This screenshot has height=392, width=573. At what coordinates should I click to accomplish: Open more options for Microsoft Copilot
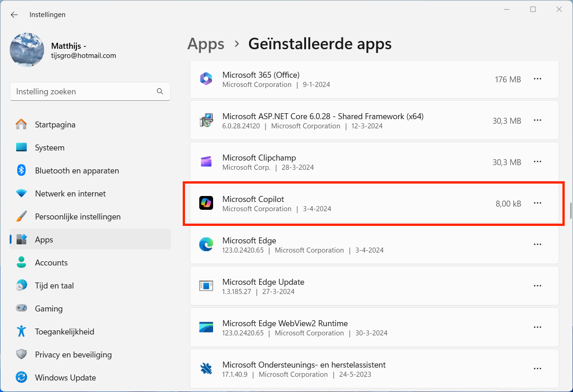(x=537, y=203)
